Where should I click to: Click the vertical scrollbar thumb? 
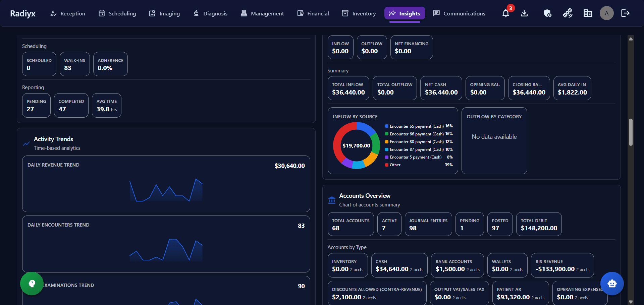tap(631, 132)
